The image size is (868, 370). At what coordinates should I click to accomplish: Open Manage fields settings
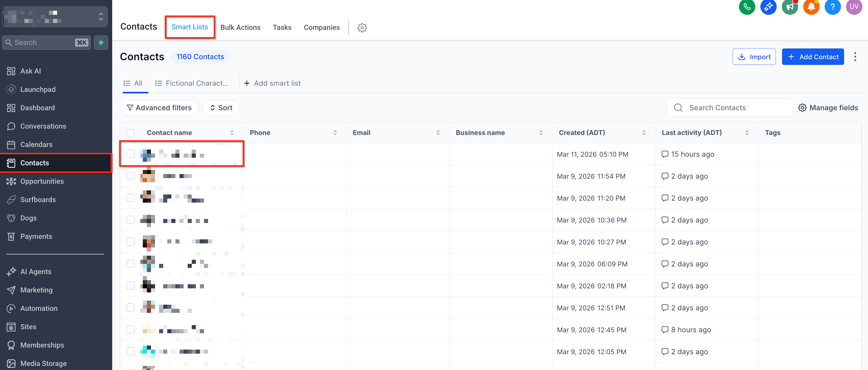pos(828,108)
